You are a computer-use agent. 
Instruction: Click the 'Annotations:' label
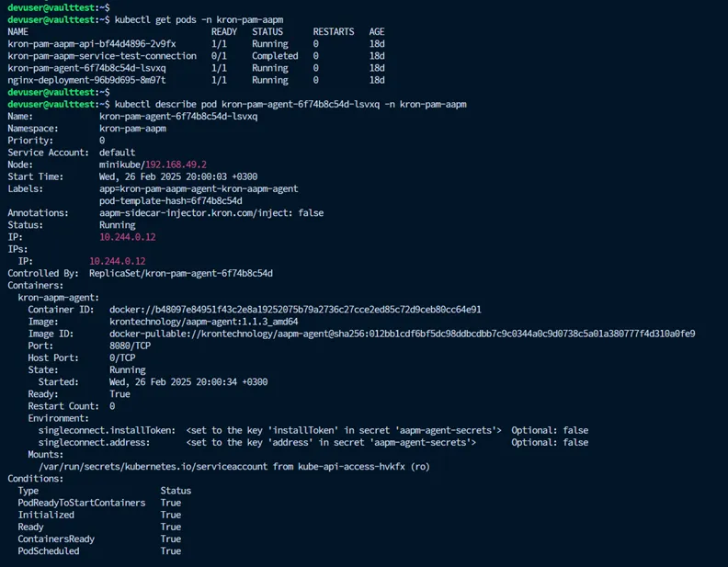[38, 213]
